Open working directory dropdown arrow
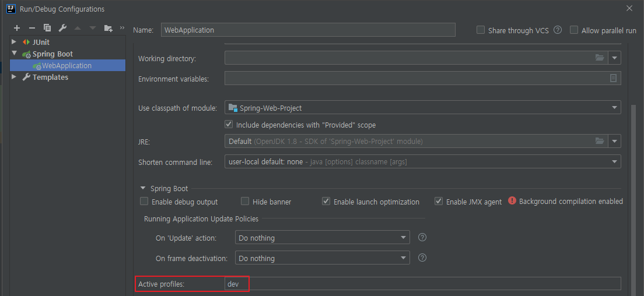Viewport: 644px width, 296px height. [614, 58]
